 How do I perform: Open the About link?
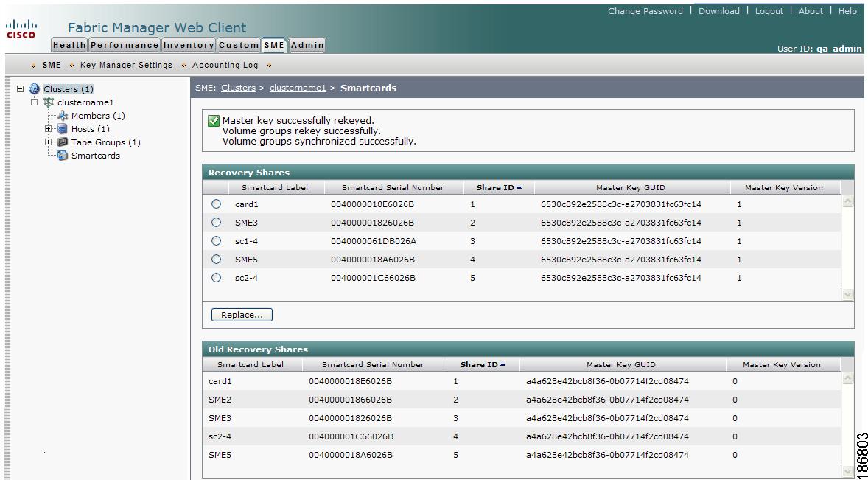[x=811, y=11]
